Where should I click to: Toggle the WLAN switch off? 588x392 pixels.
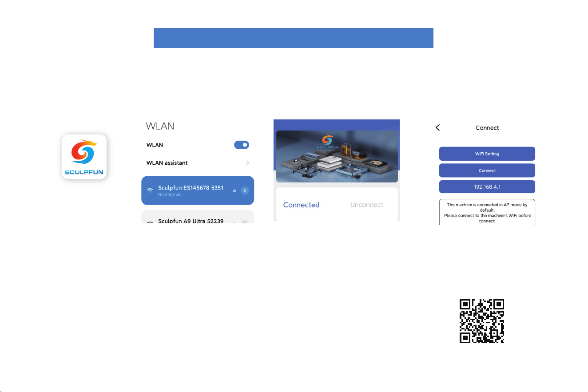[x=242, y=145]
